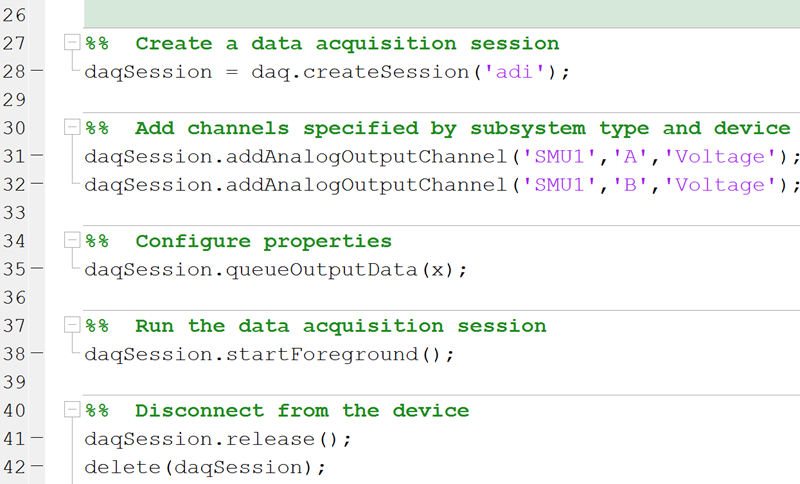Toggle breakpoint dash at line 31
800x484 pixels.
38,156
